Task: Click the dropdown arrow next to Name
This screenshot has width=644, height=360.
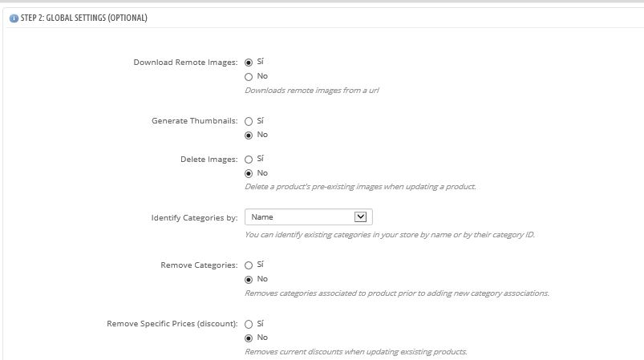Action: coord(360,216)
